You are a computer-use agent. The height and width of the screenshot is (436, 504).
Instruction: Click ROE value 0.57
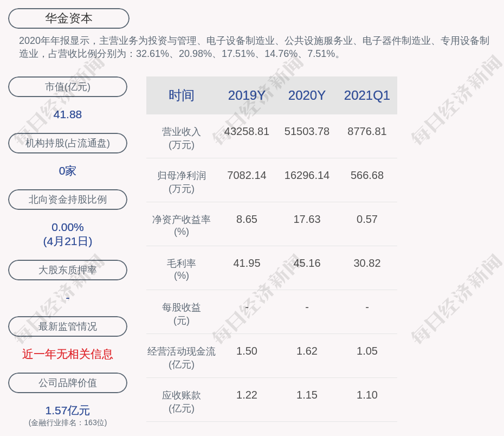pos(367,219)
